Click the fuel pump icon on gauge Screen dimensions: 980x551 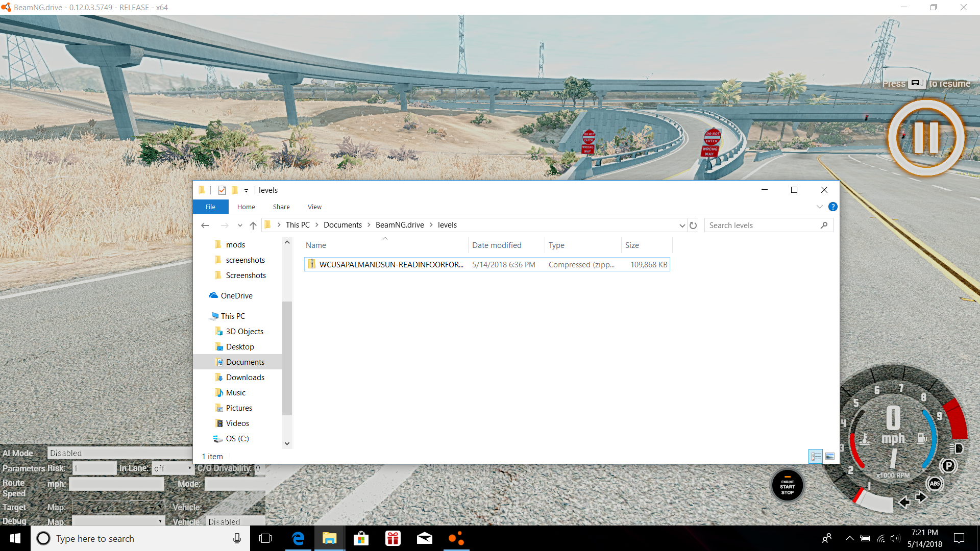pyautogui.click(x=922, y=438)
